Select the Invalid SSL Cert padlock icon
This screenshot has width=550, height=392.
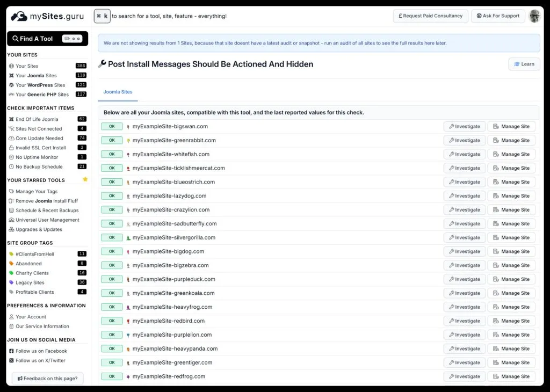10,148
